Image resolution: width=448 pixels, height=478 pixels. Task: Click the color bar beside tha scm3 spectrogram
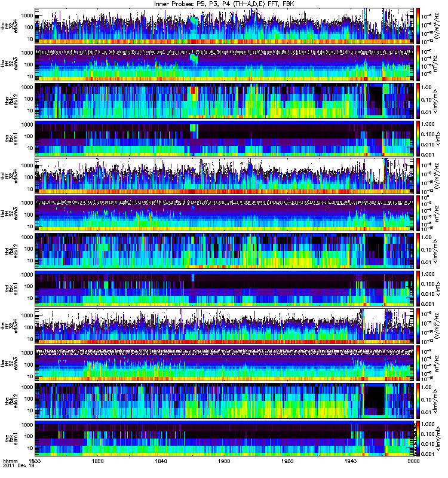tap(418, 63)
